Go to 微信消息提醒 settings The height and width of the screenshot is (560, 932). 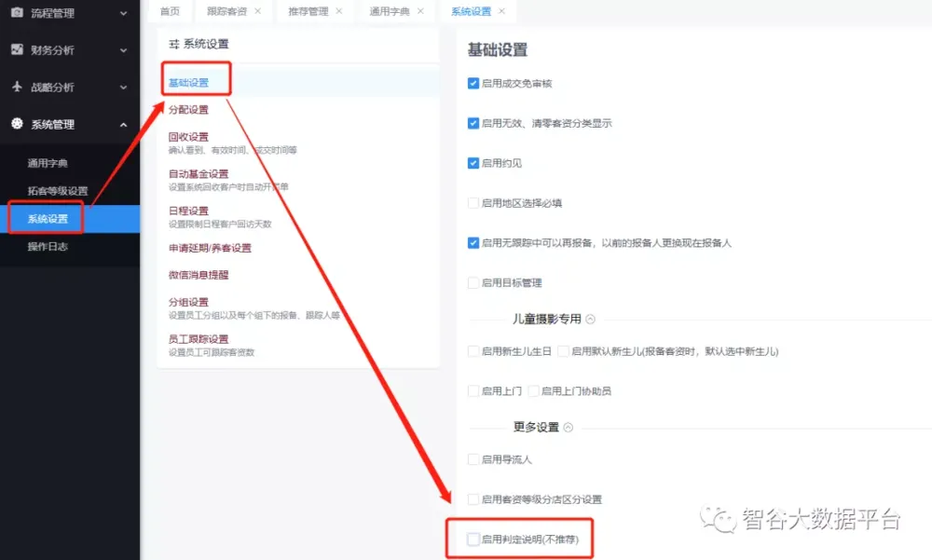[x=198, y=275]
